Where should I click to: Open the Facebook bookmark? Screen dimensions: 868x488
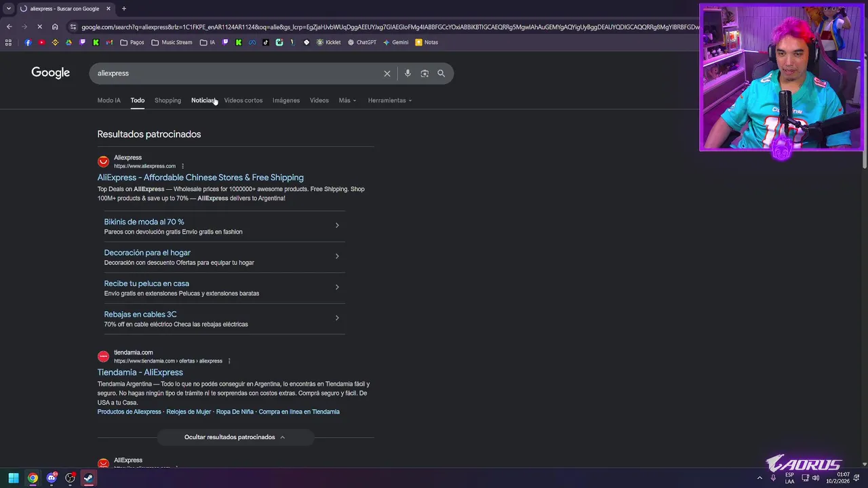(x=28, y=42)
